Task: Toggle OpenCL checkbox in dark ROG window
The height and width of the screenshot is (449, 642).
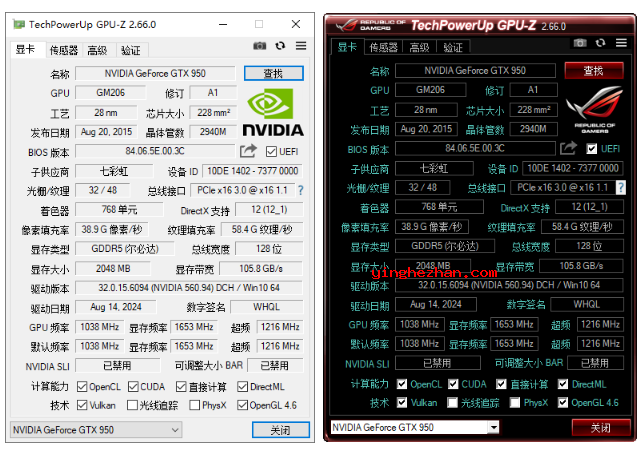Action: click(x=402, y=384)
